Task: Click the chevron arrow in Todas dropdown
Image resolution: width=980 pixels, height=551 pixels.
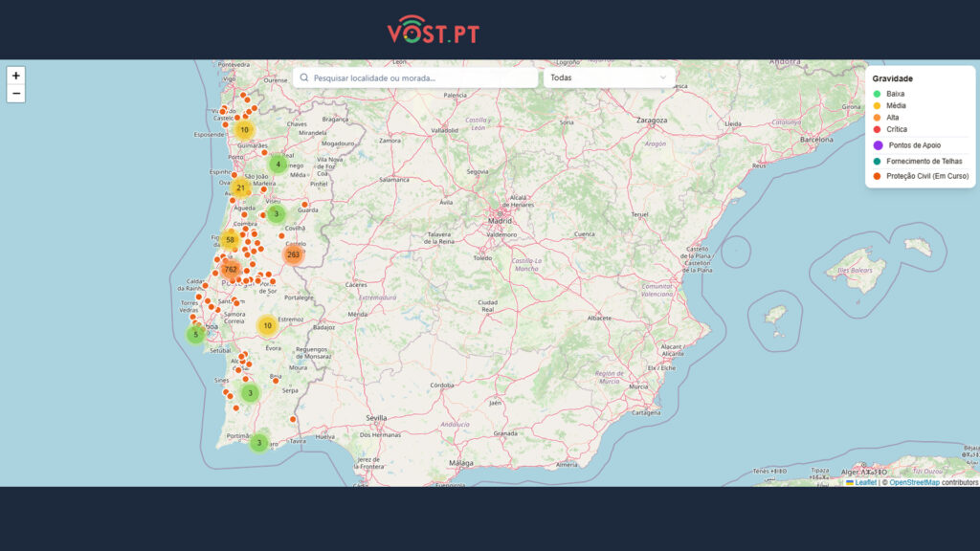Action: point(663,77)
